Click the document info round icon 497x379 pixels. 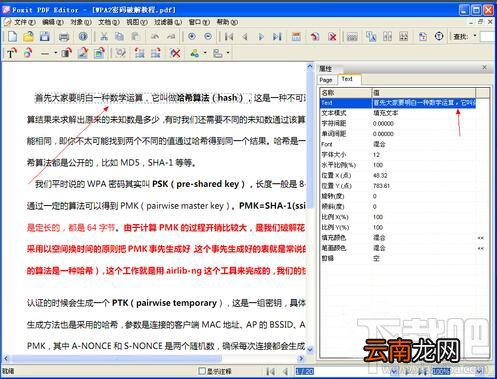[83, 36]
